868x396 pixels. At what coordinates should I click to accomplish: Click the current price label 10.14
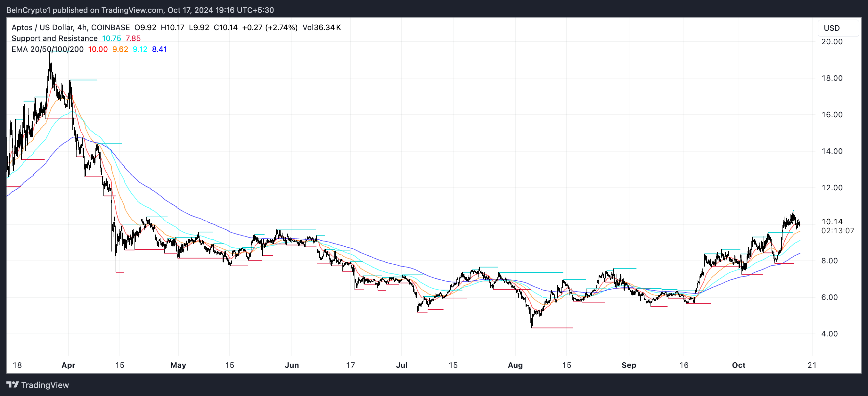(x=832, y=221)
